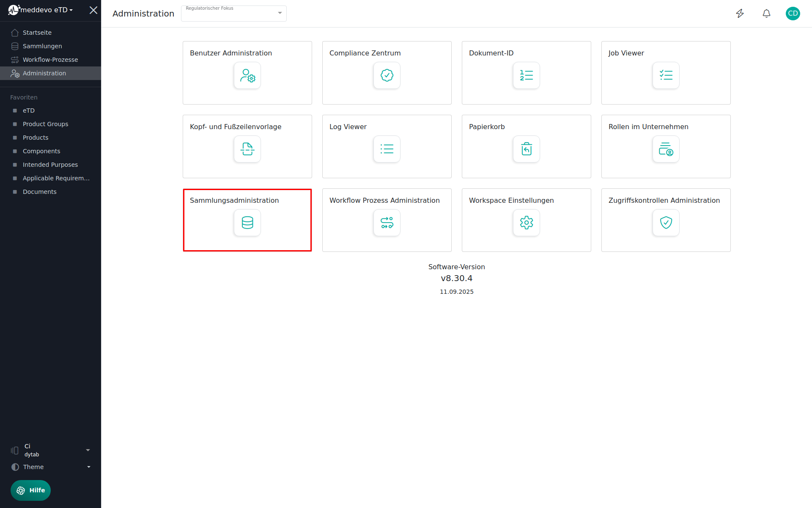Click Benutzer Administration card title
The width and height of the screenshot is (812, 508).
pos(231,53)
